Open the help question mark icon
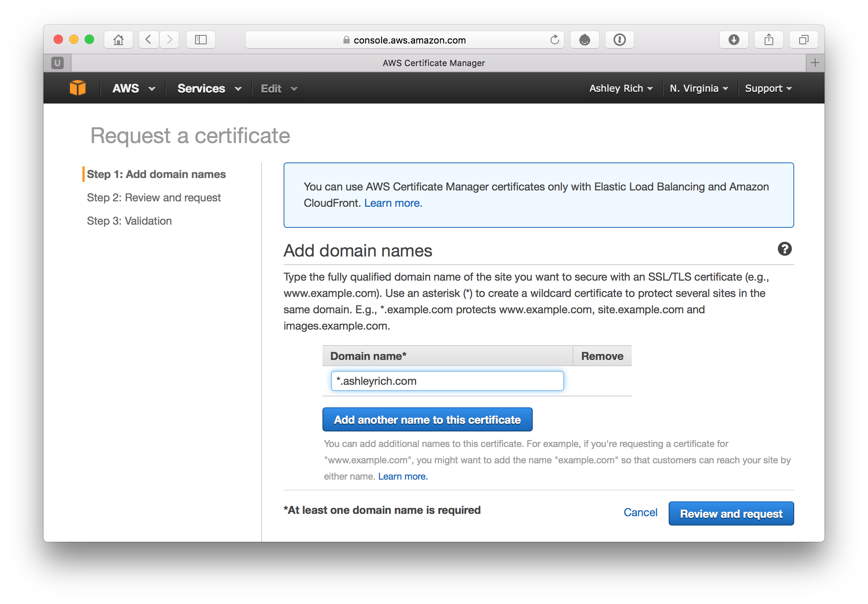The height and width of the screenshot is (604, 868). (x=784, y=249)
